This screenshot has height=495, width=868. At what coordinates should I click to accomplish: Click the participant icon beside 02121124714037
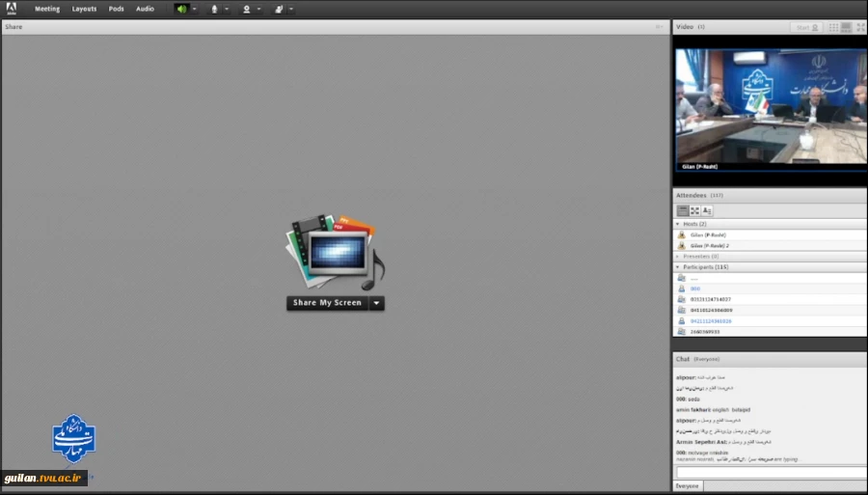point(682,299)
